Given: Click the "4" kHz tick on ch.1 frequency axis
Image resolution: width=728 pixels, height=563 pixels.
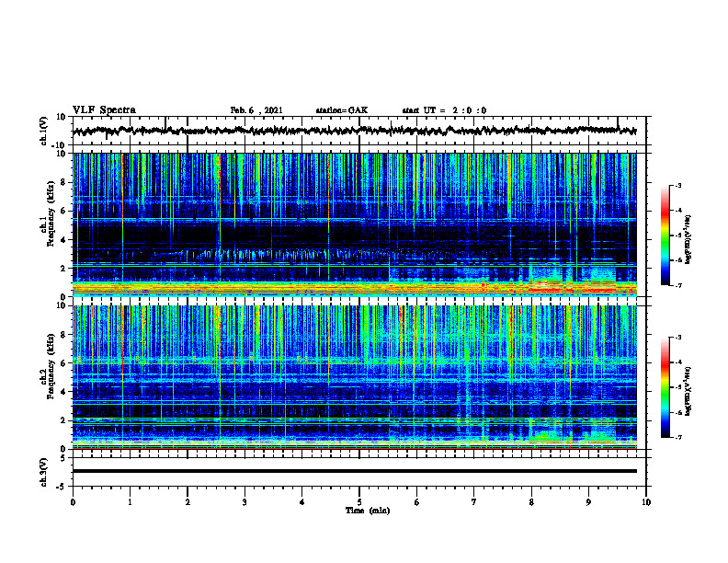Looking at the screenshot, I should 63,240.
